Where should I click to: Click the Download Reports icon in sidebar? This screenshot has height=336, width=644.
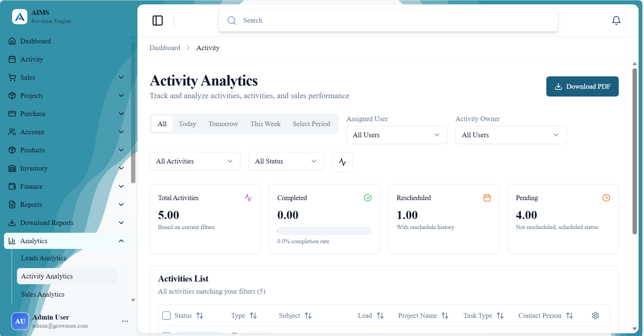pyautogui.click(x=12, y=223)
